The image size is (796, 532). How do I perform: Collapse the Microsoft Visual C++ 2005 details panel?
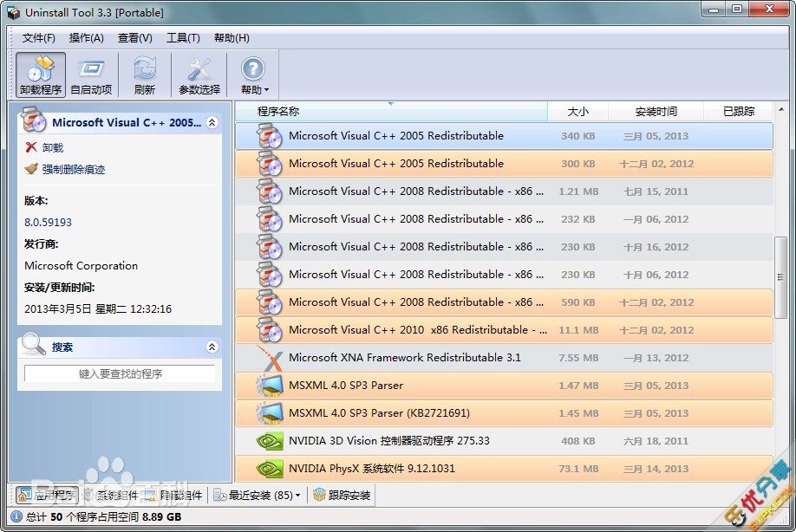[x=212, y=122]
